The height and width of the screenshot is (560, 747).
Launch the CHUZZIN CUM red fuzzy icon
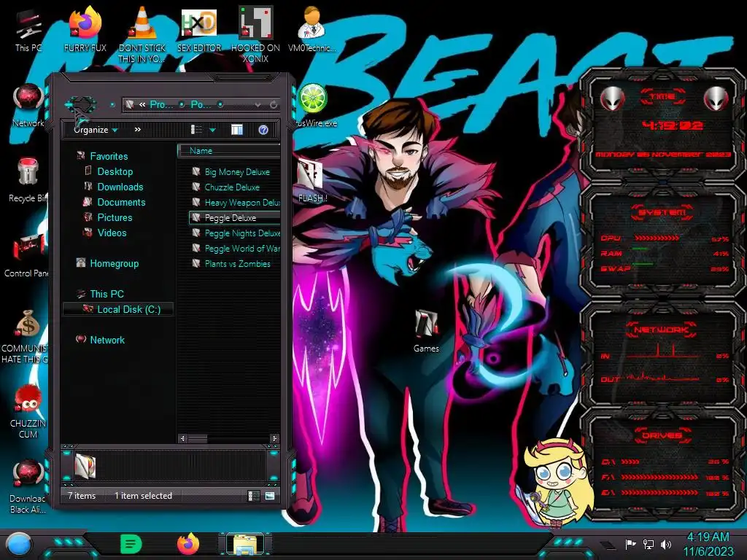pos(28,411)
